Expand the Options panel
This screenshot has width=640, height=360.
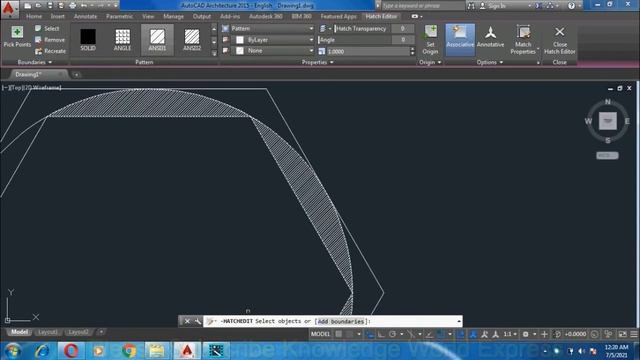pos(490,62)
